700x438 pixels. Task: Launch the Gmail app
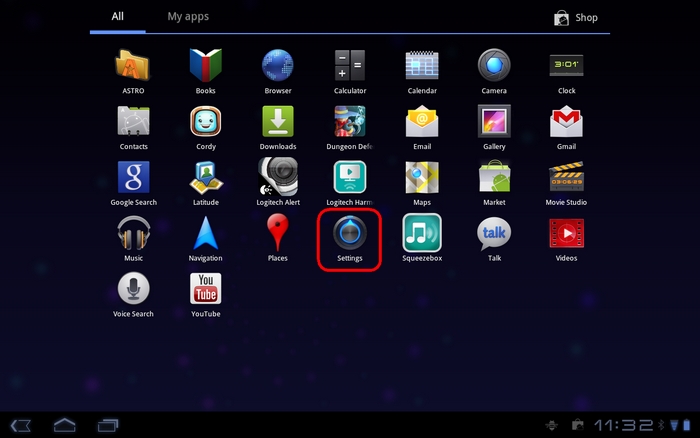click(567, 127)
